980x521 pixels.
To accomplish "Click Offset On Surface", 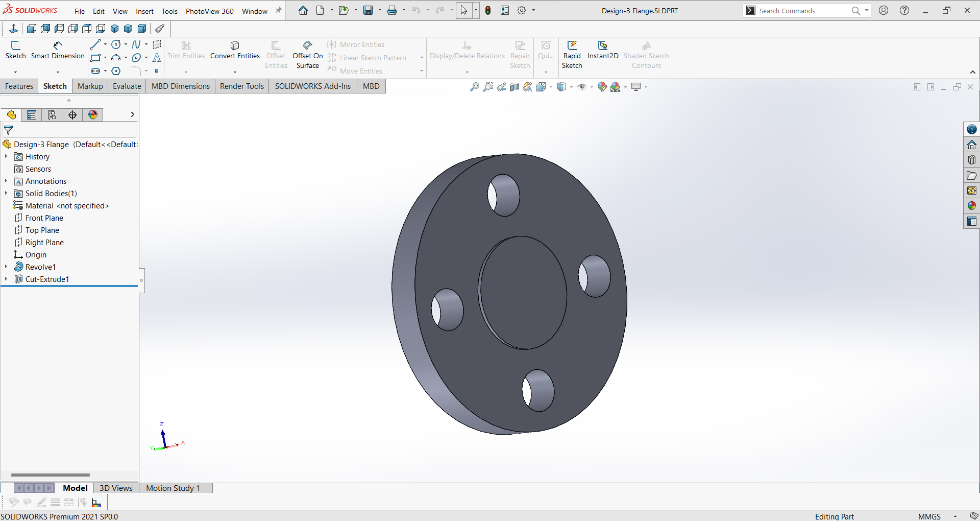I will click(307, 55).
